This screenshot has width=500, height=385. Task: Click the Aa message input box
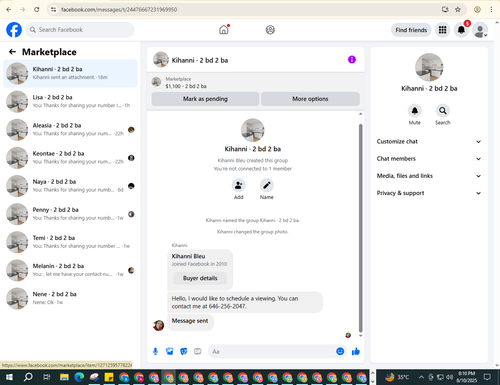(272, 351)
